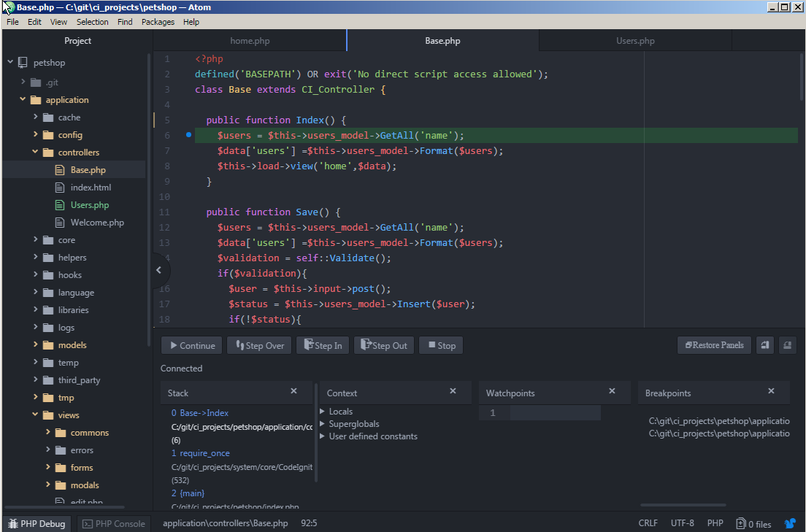Select the Step Over debugger control
The width and height of the screenshot is (806, 532).
258,344
